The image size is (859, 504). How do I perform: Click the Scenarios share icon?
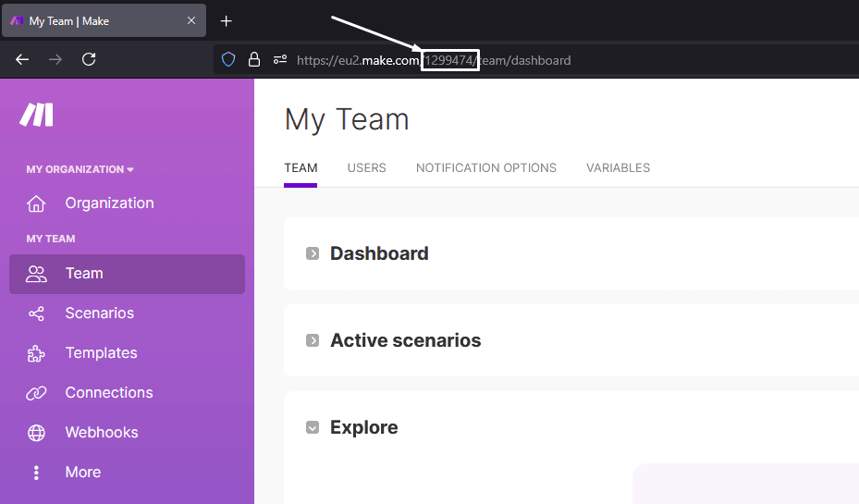(x=36, y=313)
